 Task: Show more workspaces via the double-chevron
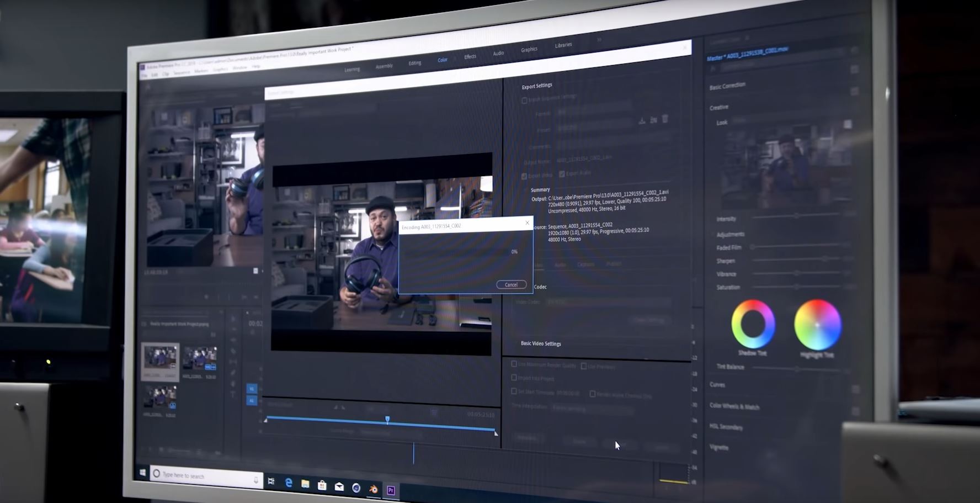[x=599, y=40]
